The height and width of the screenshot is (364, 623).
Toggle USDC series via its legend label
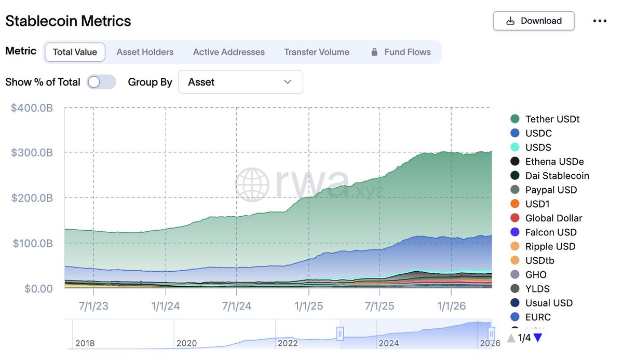click(x=538, y=133)
